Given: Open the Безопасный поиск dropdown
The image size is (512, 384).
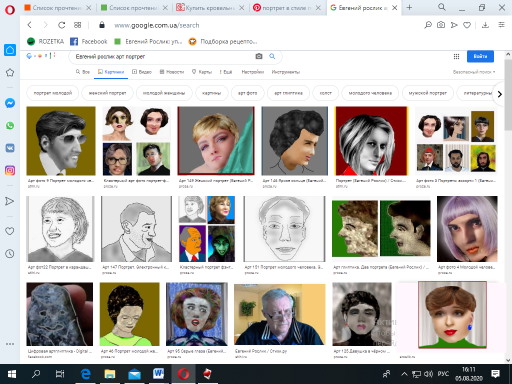Looking at the screenshot, I should (x=474, y=72).
